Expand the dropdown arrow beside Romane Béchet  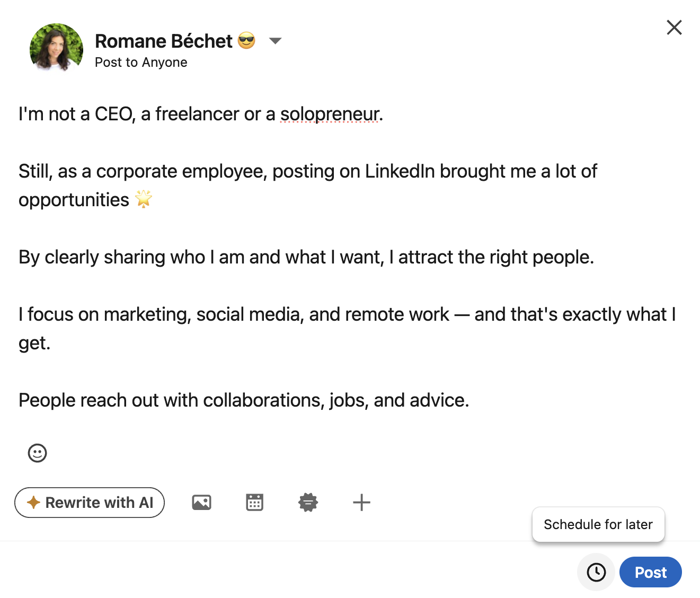275,41
